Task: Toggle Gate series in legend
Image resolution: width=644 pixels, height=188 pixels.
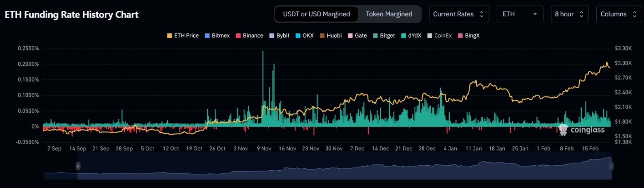Action: click(357, 35)
